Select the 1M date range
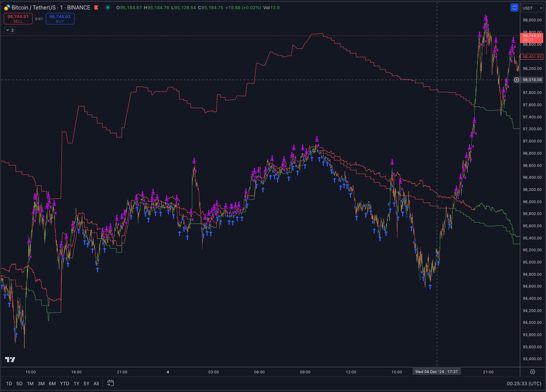 30,383
